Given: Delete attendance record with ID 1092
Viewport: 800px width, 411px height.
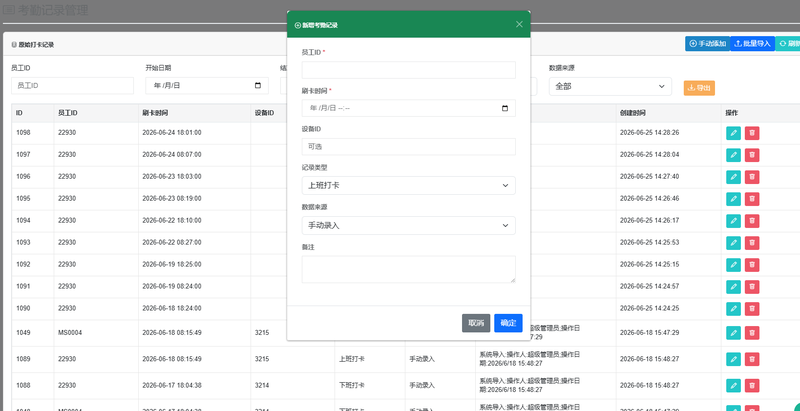Looking at the screenshot, I should pos(752,265).
